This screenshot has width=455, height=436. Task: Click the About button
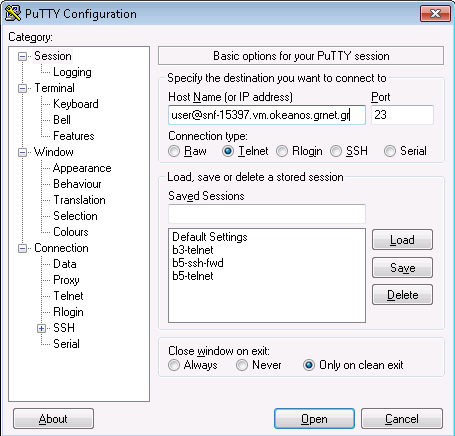(53, 419)
